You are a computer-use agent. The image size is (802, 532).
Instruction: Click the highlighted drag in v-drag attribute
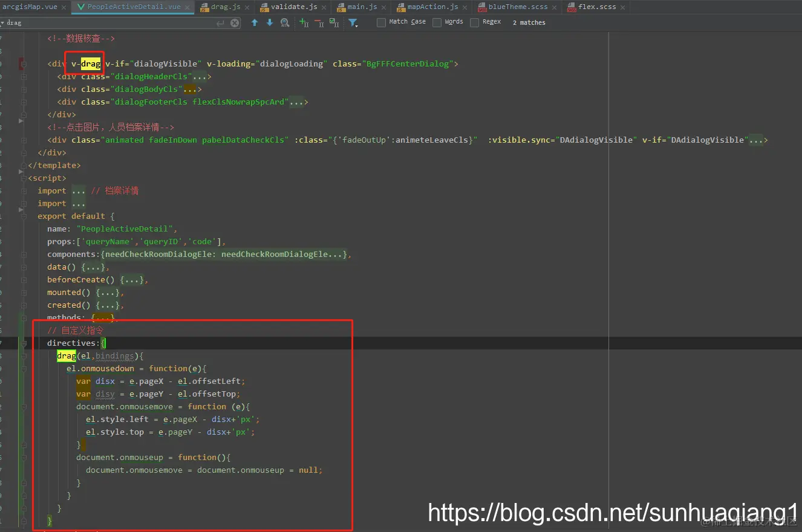click(91, 63)
